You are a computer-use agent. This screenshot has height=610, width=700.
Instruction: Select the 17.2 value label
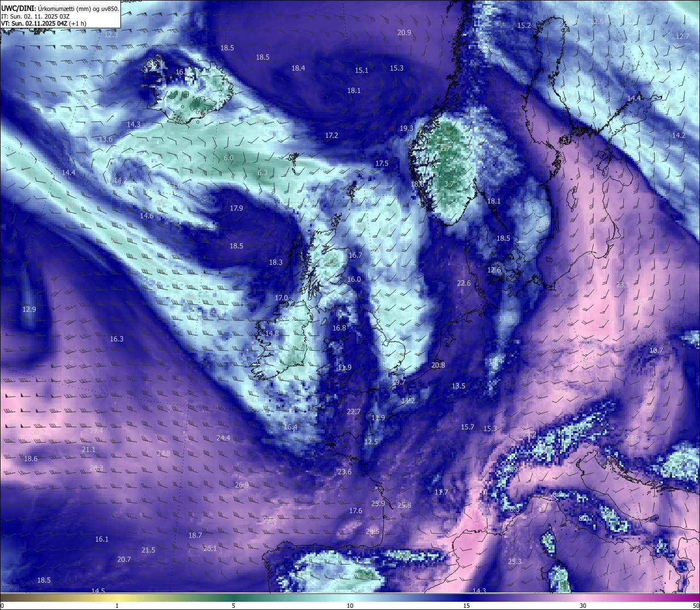tap(331, 135)
